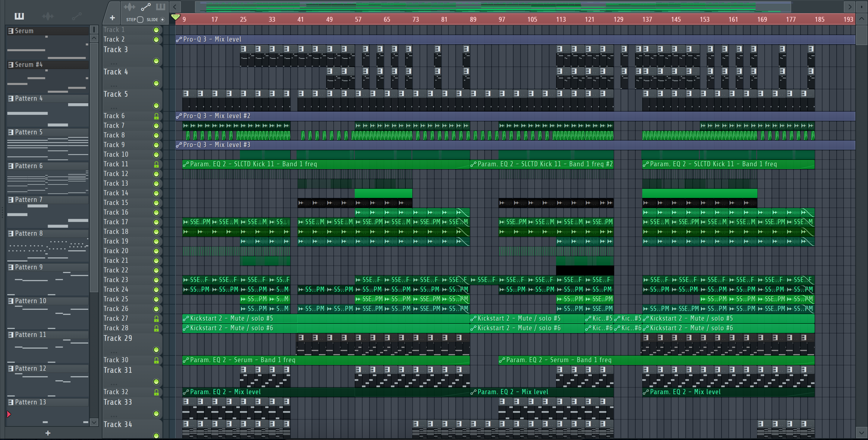The height and width of the screenshot is (440, 868).
Task: Jump to bar 41 on timeline ruler
Action: (300, 20)
